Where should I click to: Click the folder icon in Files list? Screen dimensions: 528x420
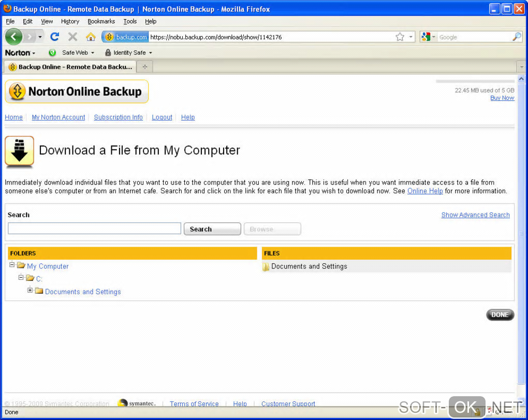pyautogui.click(x=266, y=267)
